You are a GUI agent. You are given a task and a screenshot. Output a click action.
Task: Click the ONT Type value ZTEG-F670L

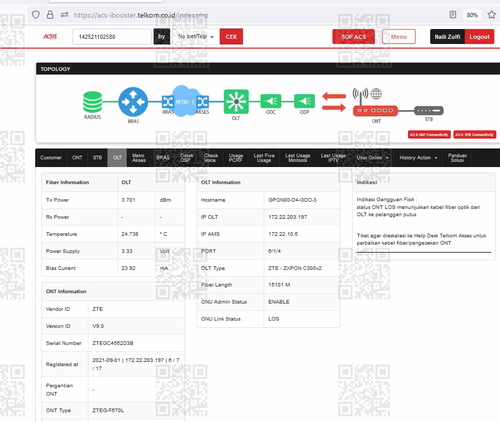108,410
